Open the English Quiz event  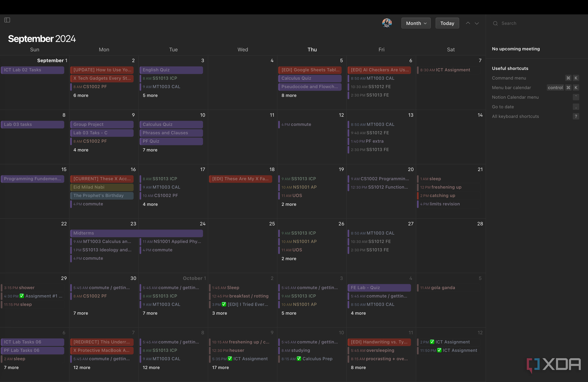pyautogui.click(x=171, y=70)
